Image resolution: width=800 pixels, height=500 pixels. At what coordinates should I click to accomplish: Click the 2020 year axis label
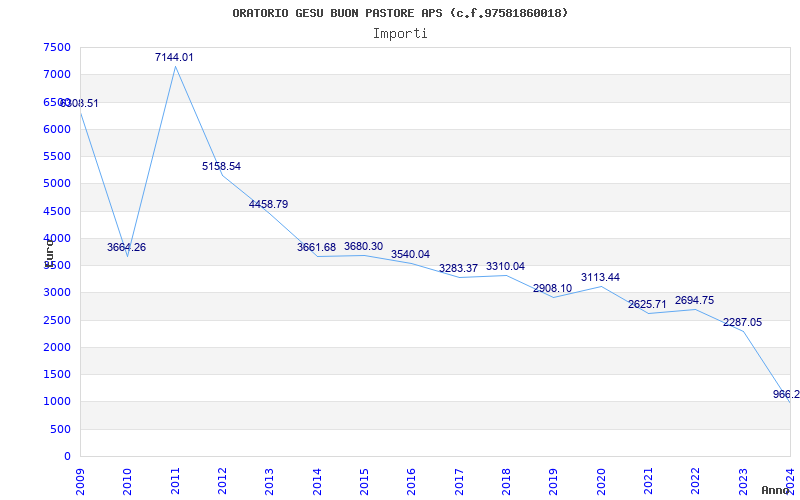601,481
